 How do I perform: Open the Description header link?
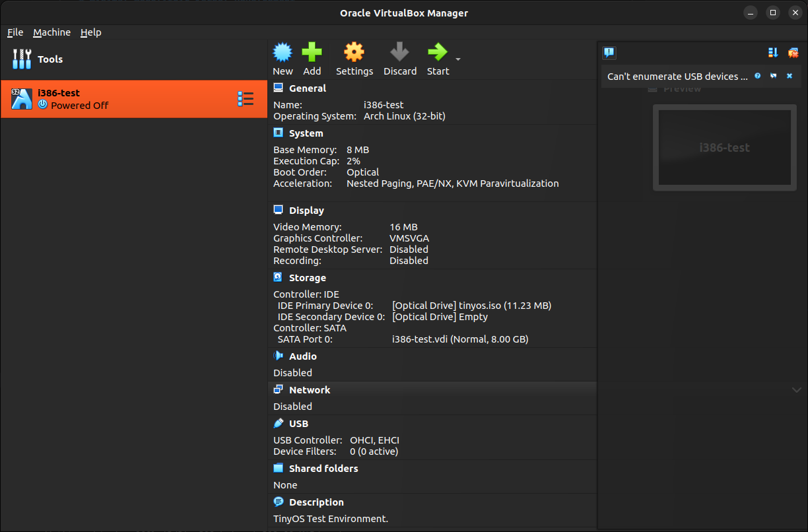pos(316,502)
